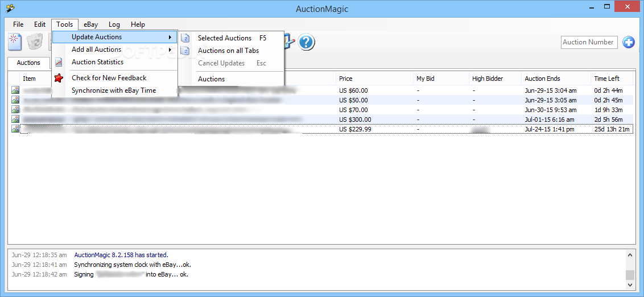
Task: Close the open Tools menu
Action: pyautogui.click(x=64, y=24)
